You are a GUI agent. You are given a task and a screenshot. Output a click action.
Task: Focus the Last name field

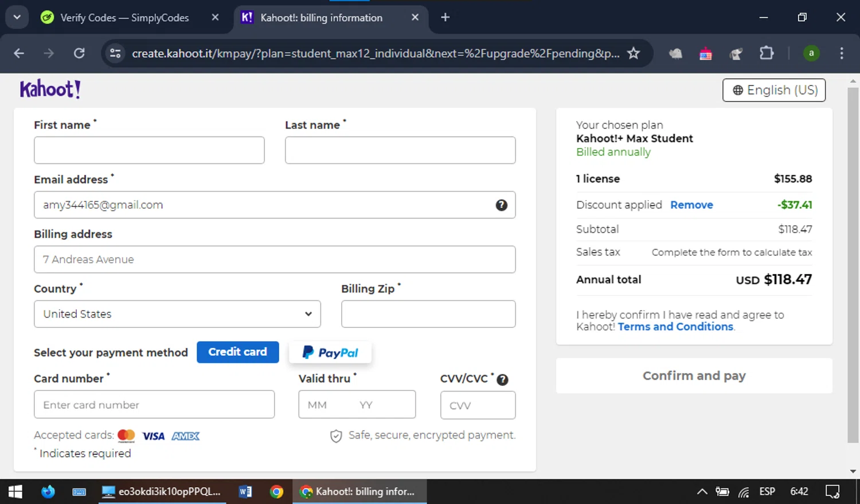[x=400, y=150]
